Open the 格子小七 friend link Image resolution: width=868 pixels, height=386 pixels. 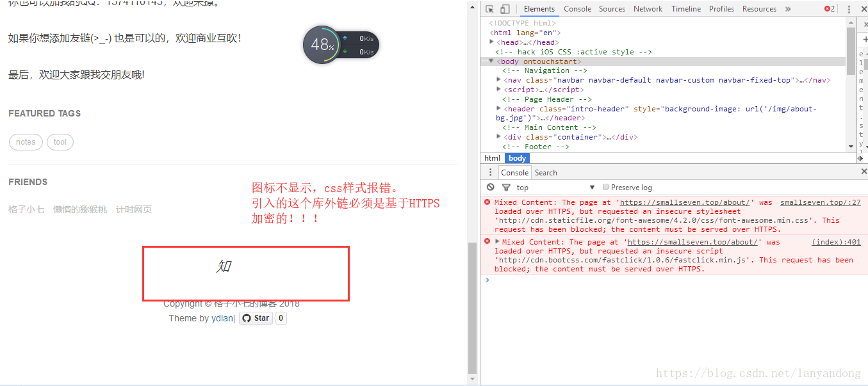tap(26, 209)
